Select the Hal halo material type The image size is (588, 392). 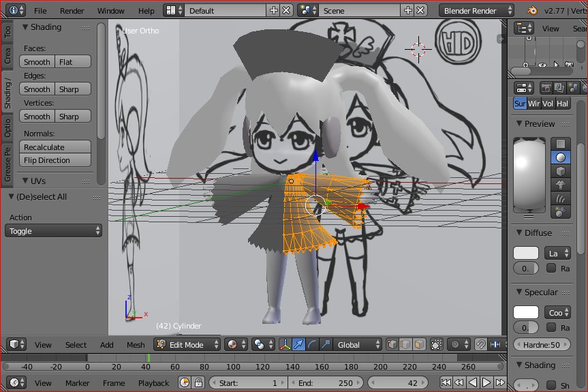[562, 104]
